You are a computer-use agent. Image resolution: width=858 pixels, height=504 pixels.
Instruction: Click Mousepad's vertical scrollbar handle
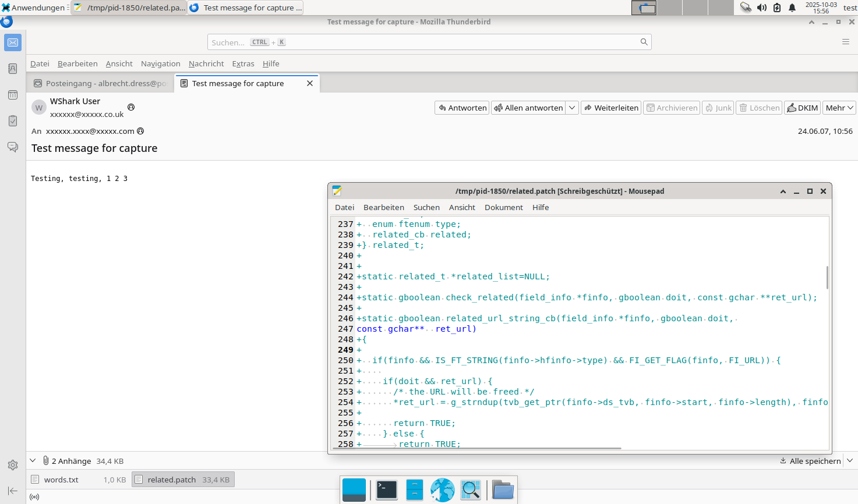827,277
